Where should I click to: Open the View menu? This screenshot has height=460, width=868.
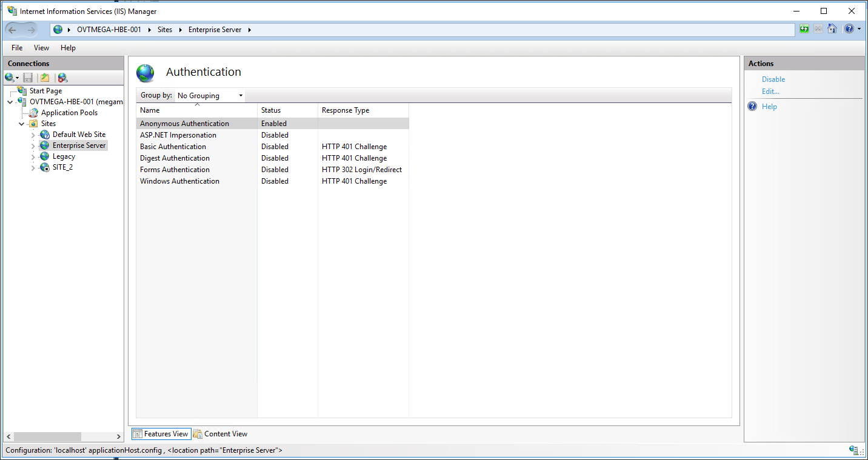41,48
